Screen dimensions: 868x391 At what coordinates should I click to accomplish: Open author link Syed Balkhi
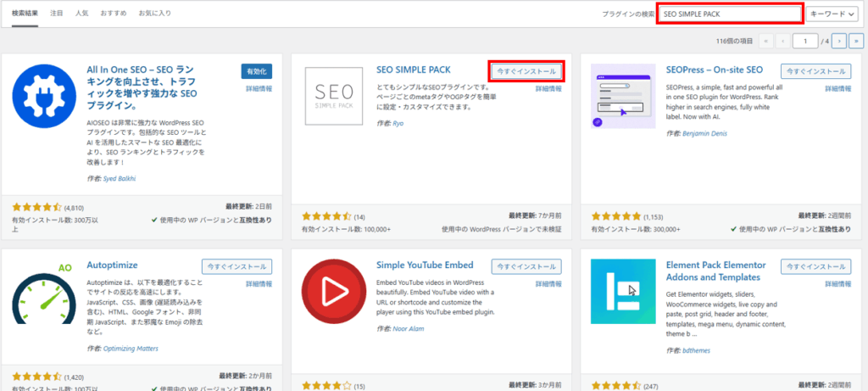[x=120, y=178]
